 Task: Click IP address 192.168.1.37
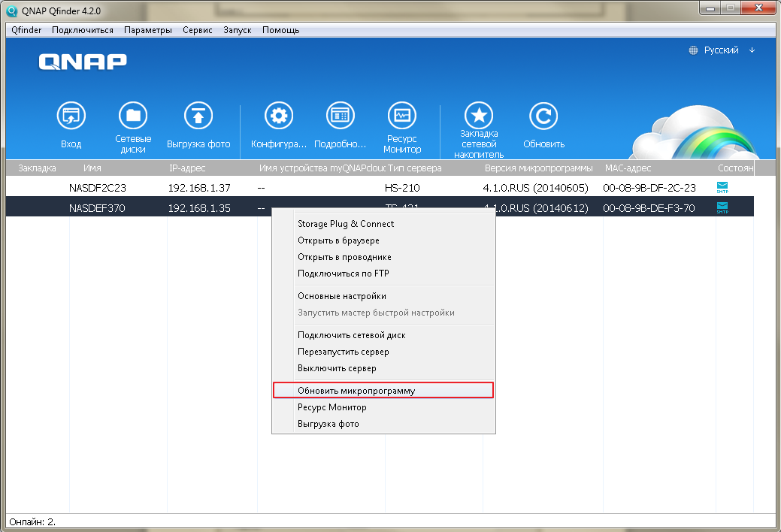pyautogui.click(x=199, y=188)
